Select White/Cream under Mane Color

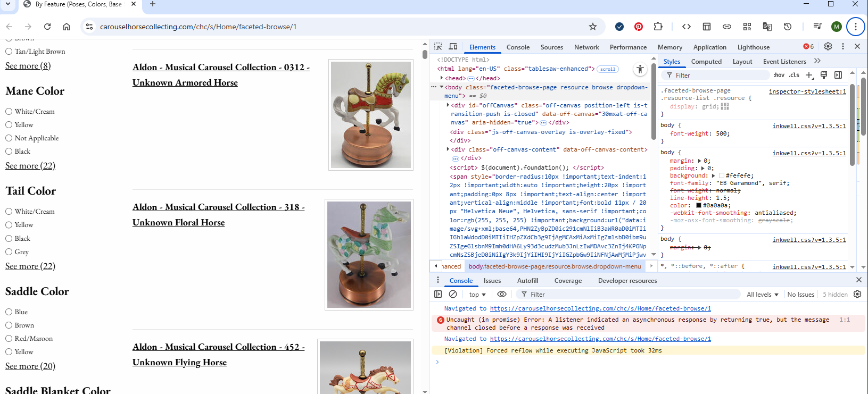click(9, 112)
